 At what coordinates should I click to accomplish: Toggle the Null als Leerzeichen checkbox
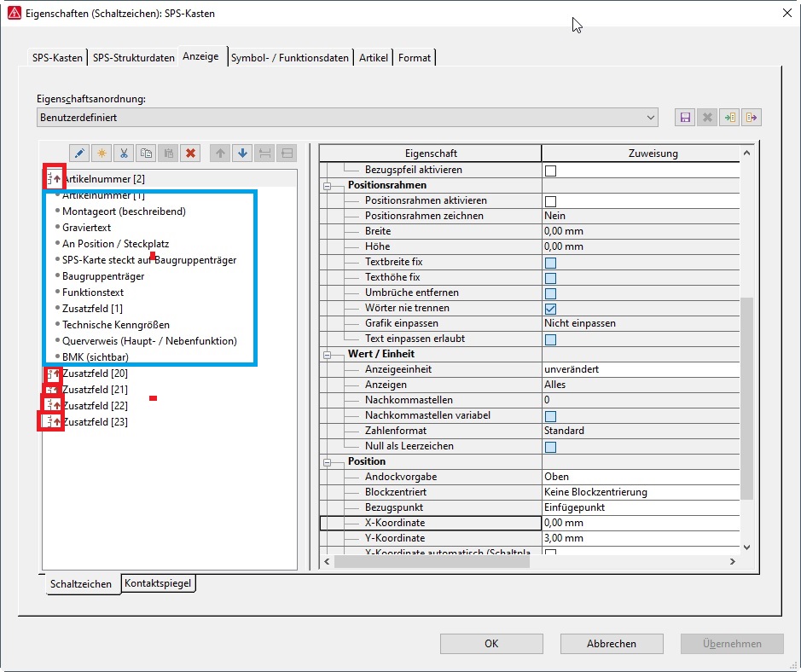tap(550, 446)
